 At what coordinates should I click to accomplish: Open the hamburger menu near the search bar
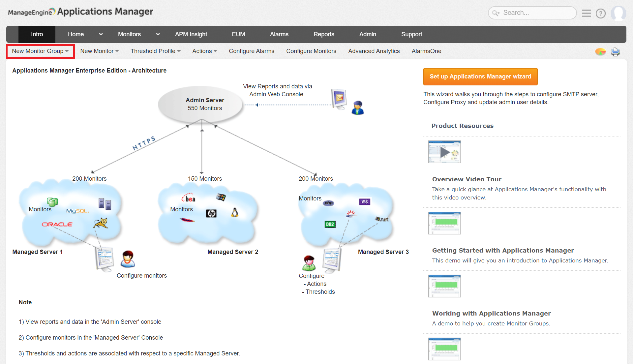pyautogui.click(x=586, y=13)
